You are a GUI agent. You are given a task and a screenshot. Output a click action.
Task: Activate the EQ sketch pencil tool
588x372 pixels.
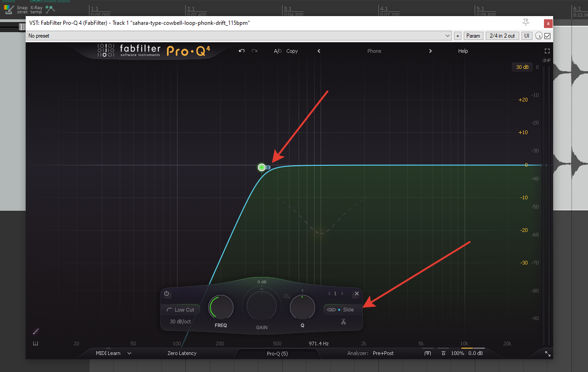[x=36, y=331]
